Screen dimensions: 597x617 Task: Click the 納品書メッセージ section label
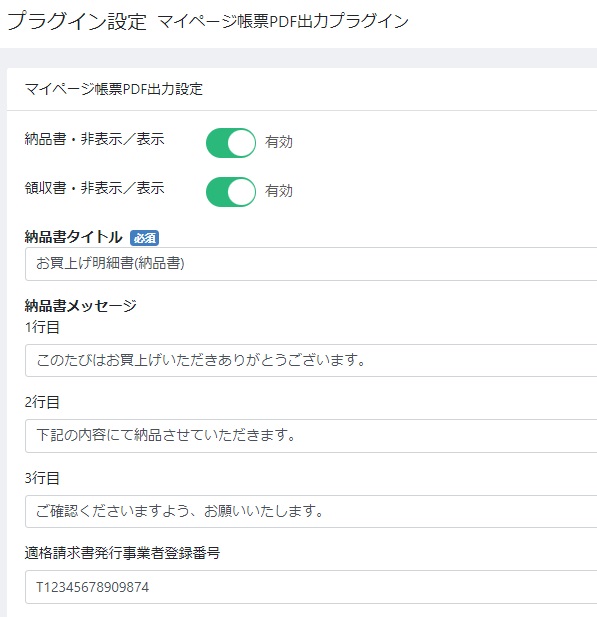81,306
